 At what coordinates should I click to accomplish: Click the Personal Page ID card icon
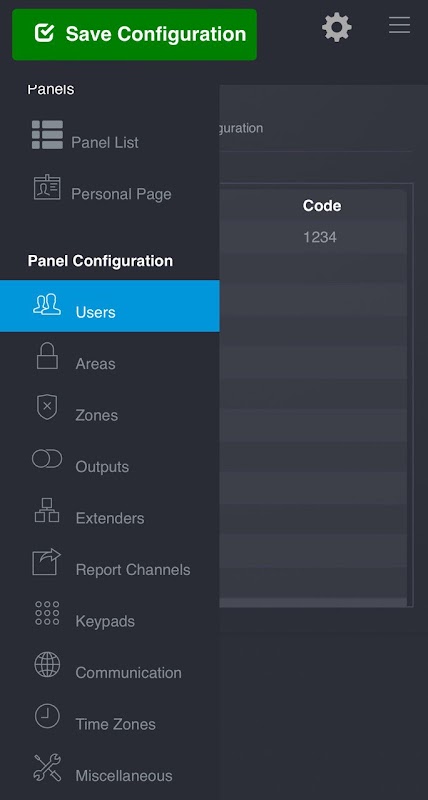coord(47,187)
